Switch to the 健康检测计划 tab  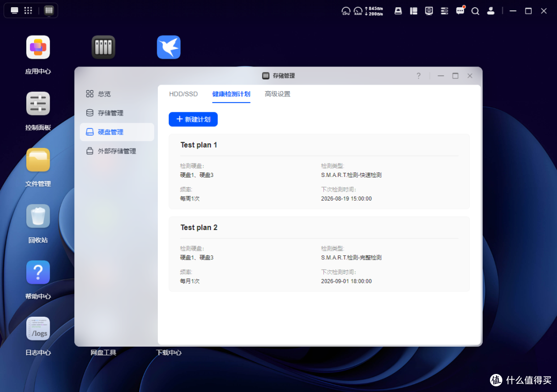click(x=231, y=94)
